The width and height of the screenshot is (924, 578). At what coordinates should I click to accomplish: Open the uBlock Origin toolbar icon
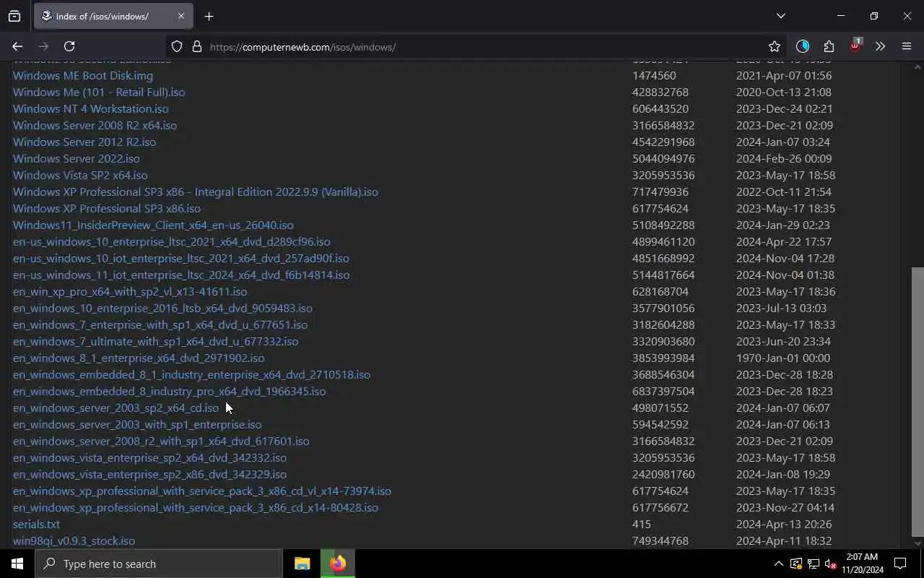click(x=855, y=46)
